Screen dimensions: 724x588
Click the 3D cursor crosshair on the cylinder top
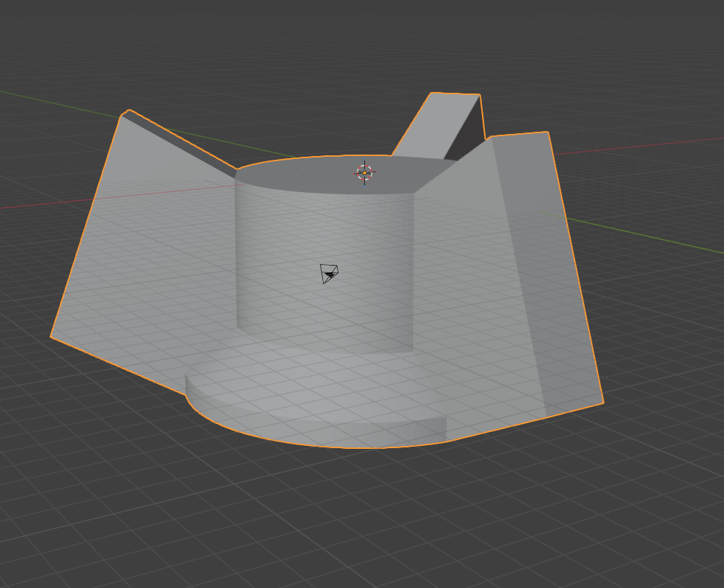tap(365, 173)
